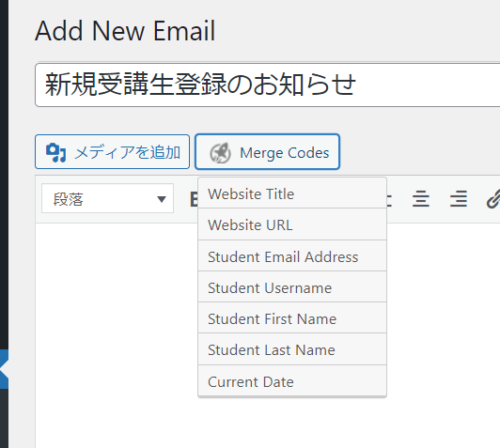500x448 pixels.
Task: Choose Student Username from the list
Action: pos(292,287)
